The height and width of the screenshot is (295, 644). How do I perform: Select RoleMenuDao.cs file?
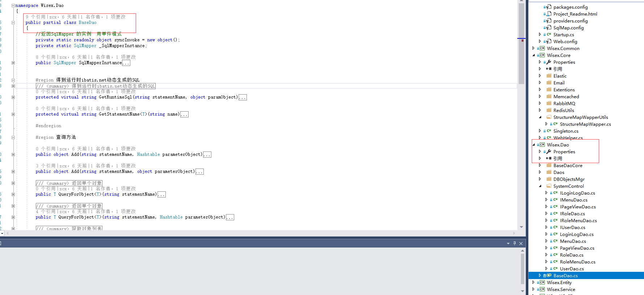[577, 262]
